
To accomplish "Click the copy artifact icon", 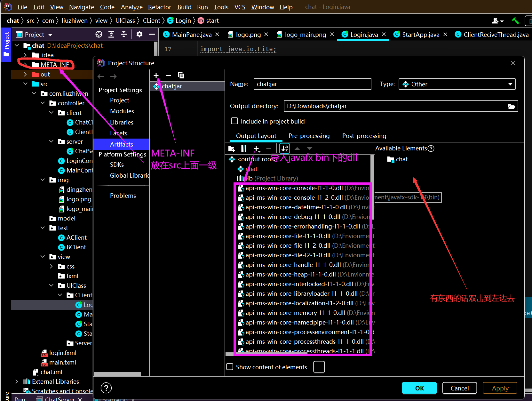I will 181,76.
